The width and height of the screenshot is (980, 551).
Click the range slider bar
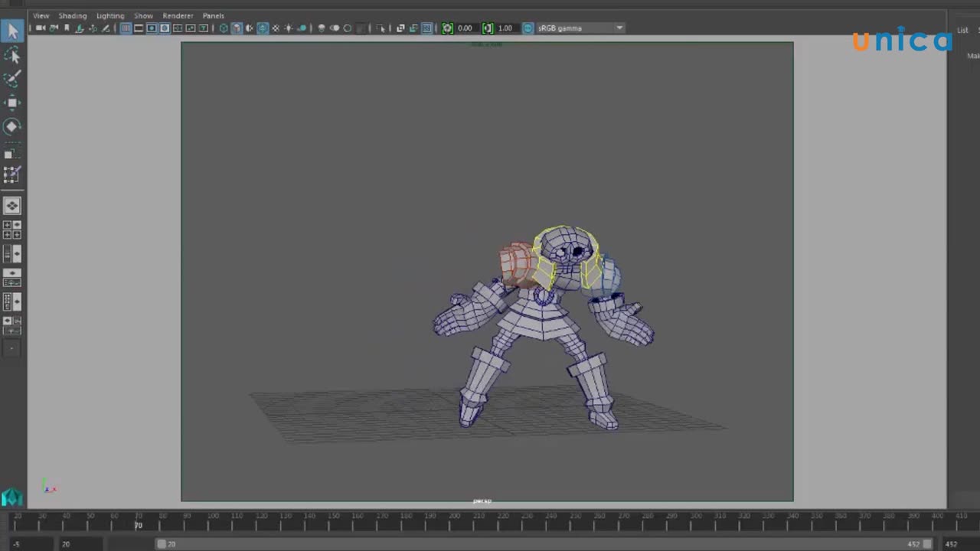tap(544, 544)
